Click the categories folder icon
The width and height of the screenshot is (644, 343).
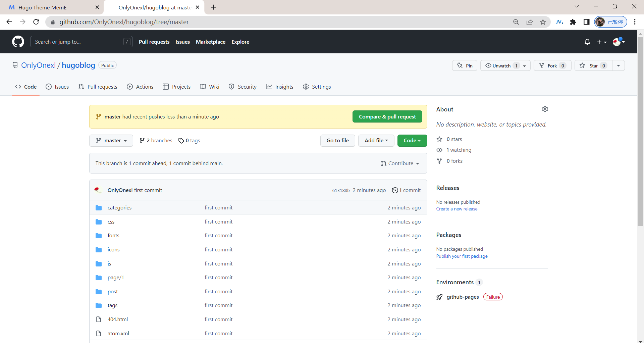click(x=99, y=208)
